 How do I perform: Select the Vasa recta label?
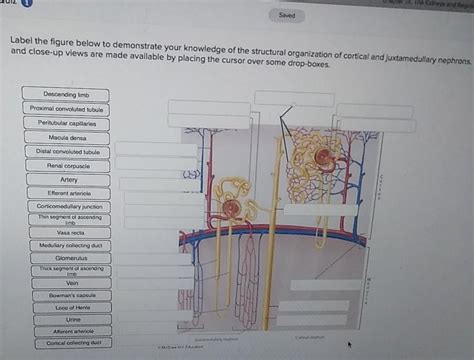(70, 233)
